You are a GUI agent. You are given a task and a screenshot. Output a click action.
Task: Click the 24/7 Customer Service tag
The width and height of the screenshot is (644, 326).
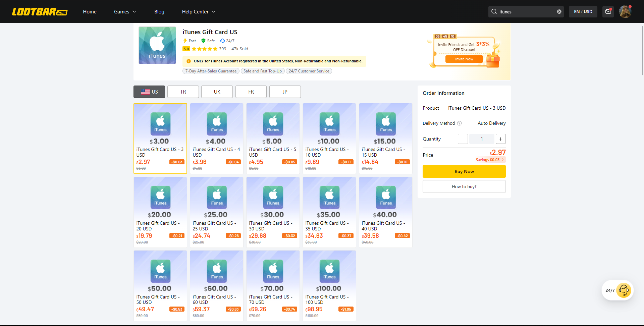(309, 71)
